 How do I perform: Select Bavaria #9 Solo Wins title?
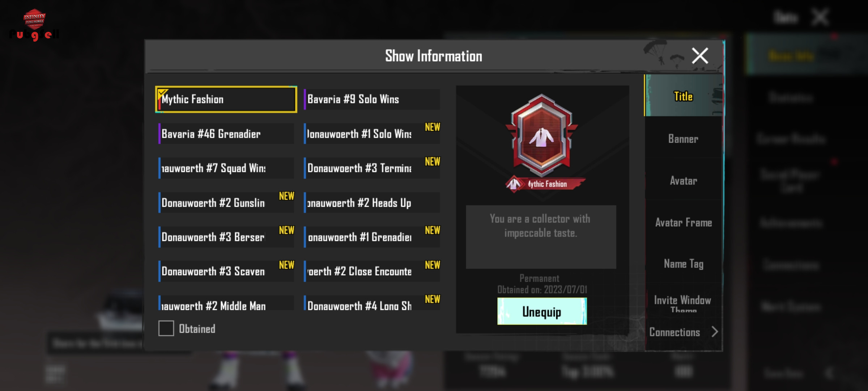(372, 99)
